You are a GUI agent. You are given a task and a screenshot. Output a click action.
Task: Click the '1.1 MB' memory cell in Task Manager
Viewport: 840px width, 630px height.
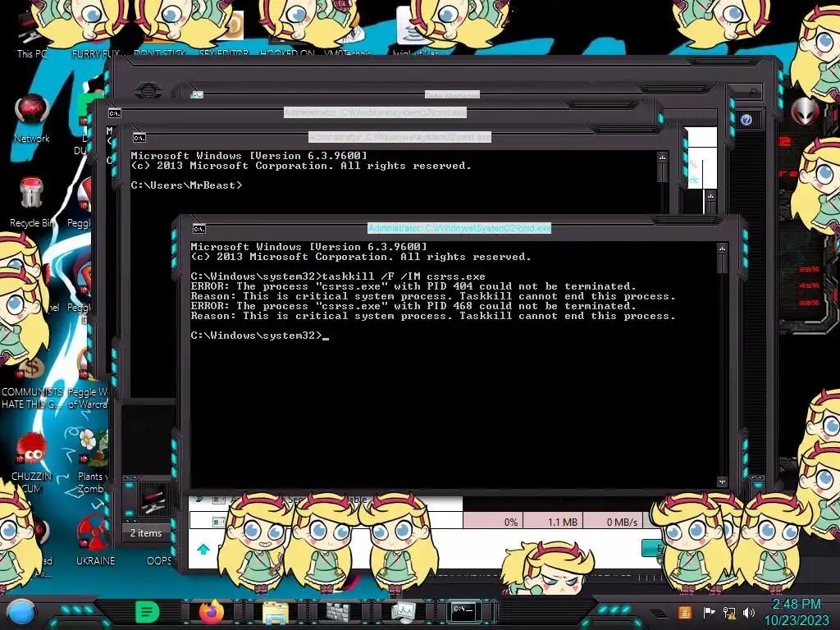(553, 521)
